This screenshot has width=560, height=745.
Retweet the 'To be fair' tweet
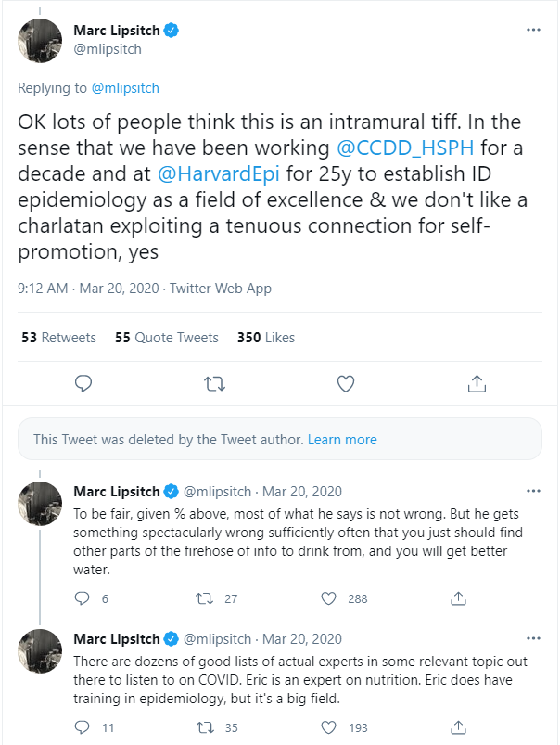206,598
